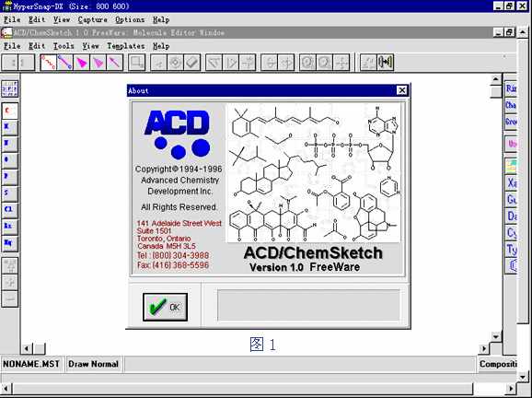Viewport: 532px width, 398px height.
Task: Select Oxygen (O) atom button
Action: (10, 159)
